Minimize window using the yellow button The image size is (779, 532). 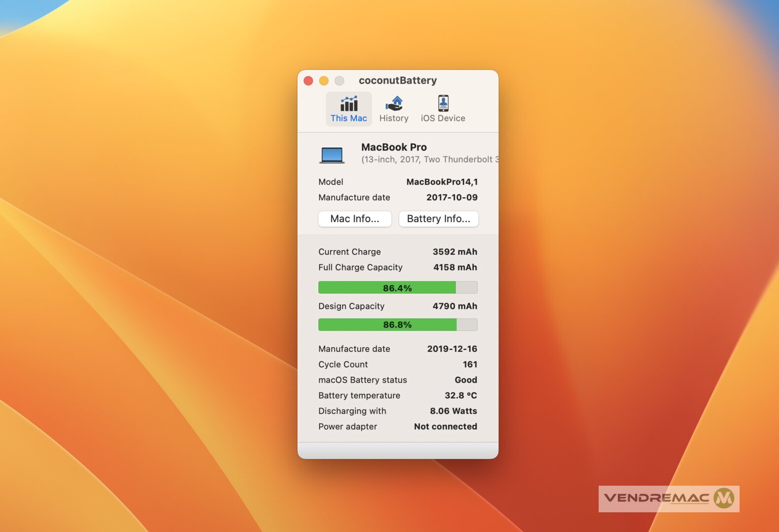[x=324, y=81]
